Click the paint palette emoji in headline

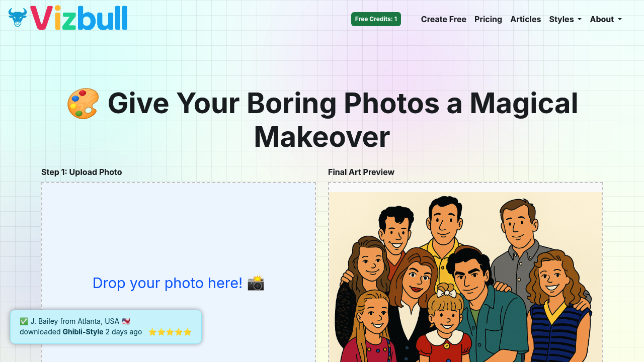[x=83, y=103]
